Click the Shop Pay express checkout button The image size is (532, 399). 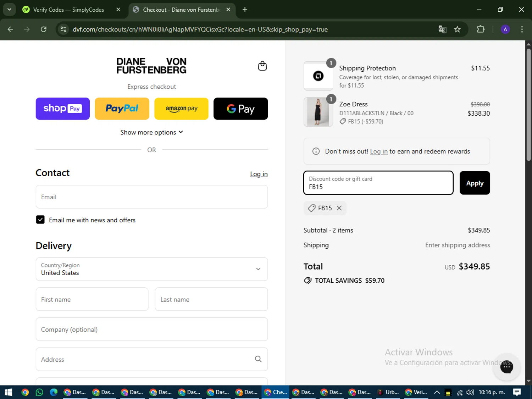[63, 109]
